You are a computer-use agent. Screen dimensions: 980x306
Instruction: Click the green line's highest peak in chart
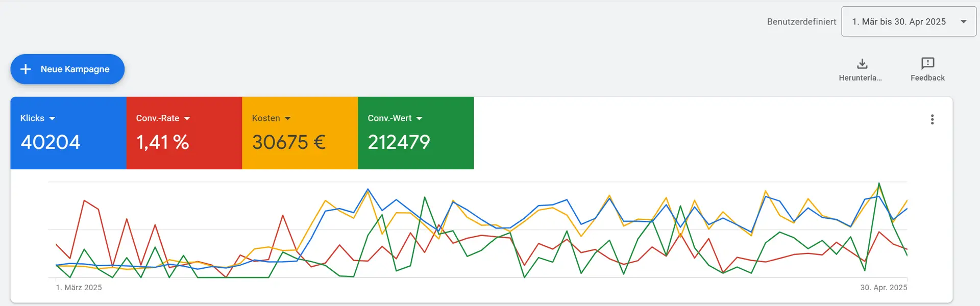pos(879,183)
